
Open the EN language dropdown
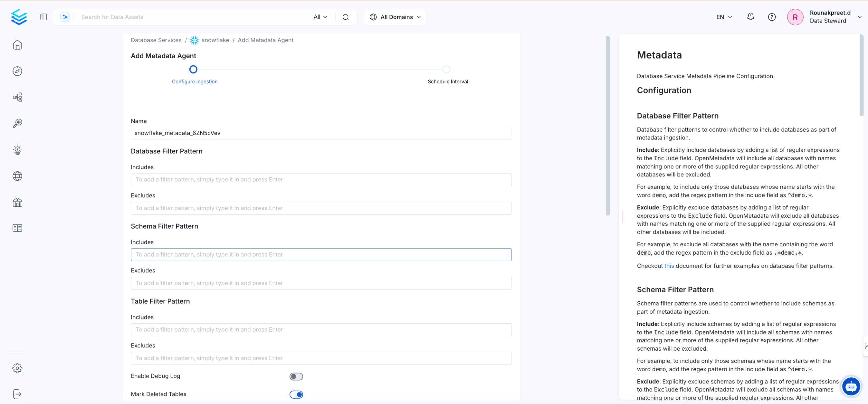pos(723,17)
